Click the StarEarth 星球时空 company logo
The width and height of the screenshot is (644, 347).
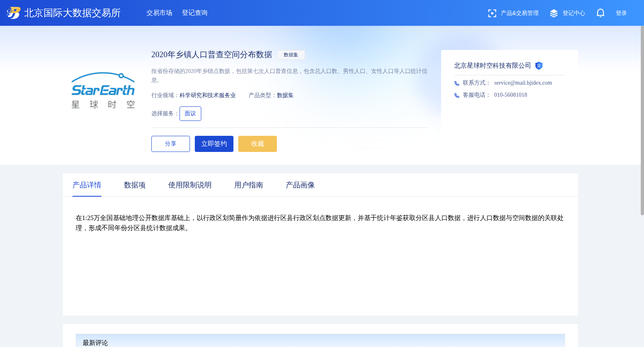[x=103, y=91]
